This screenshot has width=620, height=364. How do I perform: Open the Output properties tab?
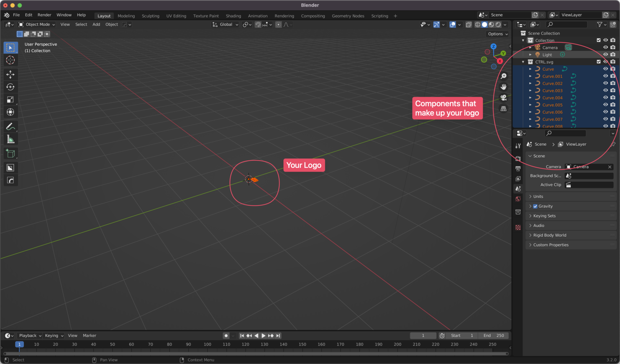point(518,169)
